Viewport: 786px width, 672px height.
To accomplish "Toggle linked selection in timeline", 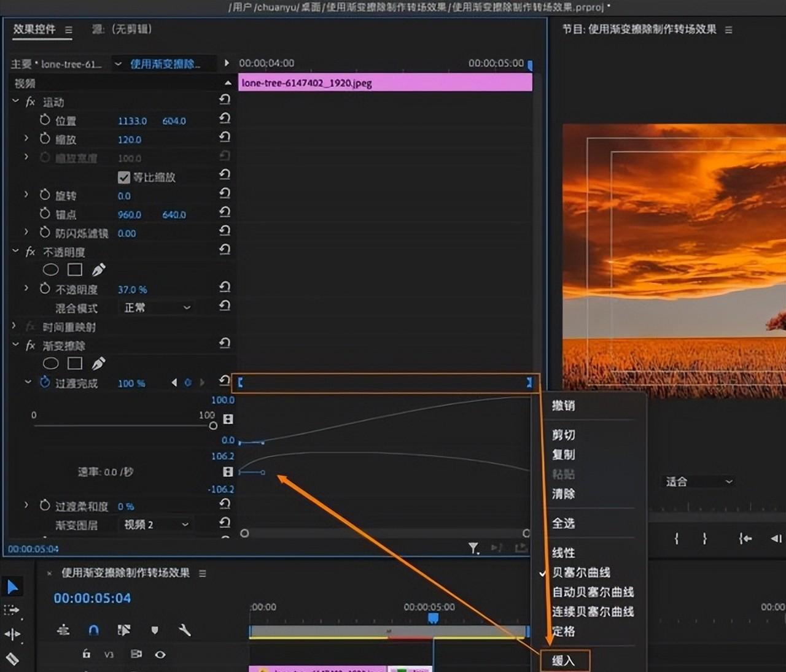I will tap(123, 630).
